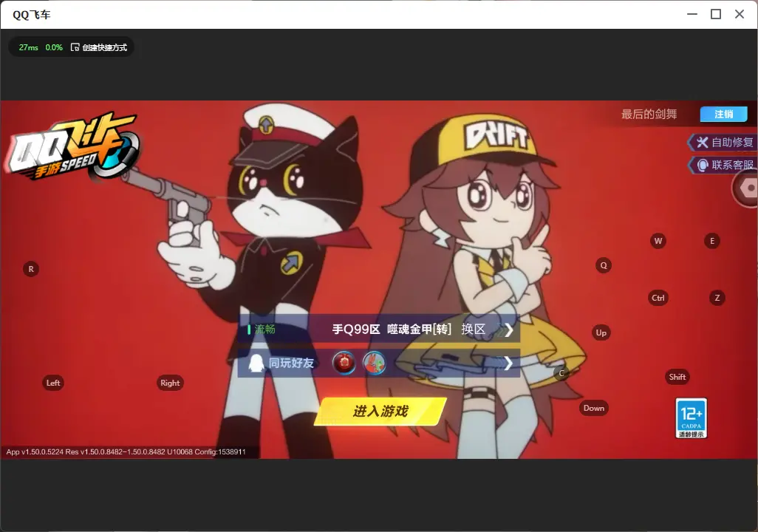The width and height of the screenshot is (758, 532).
Task: Tap the Left key overlay button
Action: 53,383
